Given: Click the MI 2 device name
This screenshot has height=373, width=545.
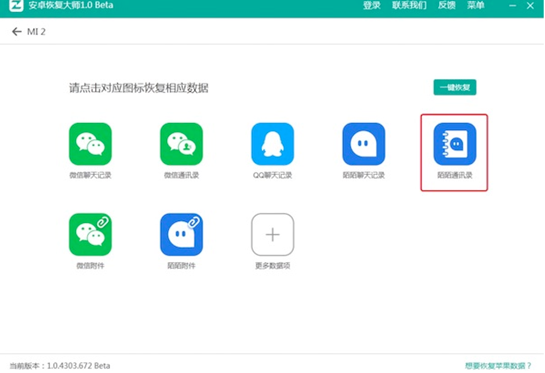Looking at the screenshot, I should coord(36,32).
